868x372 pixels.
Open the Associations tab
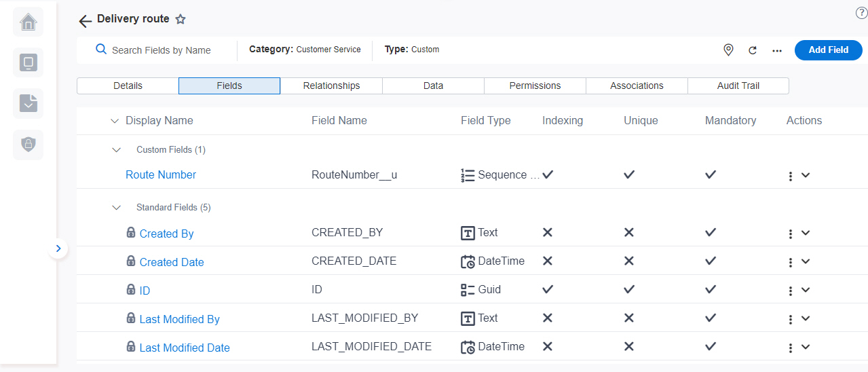tap(637, 86)
